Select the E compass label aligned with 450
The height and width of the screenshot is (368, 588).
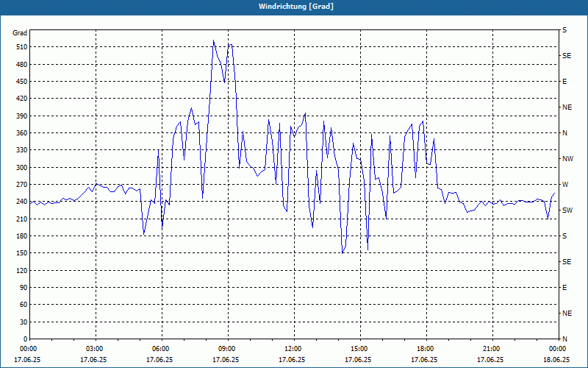point(564,82)
